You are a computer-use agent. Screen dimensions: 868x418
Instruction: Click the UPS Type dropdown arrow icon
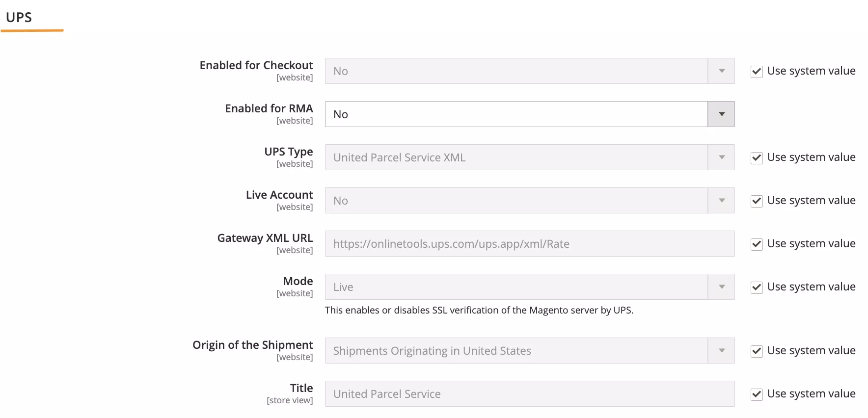[x=721, y=157]
